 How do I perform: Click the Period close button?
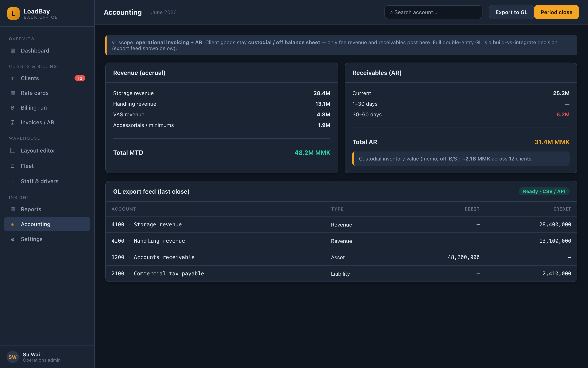pyautogui.click(x=556, y=12)
